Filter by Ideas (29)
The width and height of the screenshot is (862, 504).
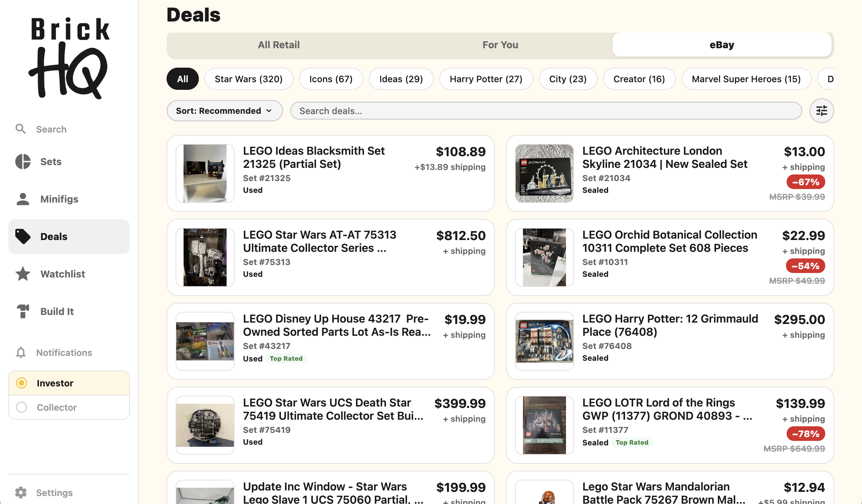pos(401,79)
